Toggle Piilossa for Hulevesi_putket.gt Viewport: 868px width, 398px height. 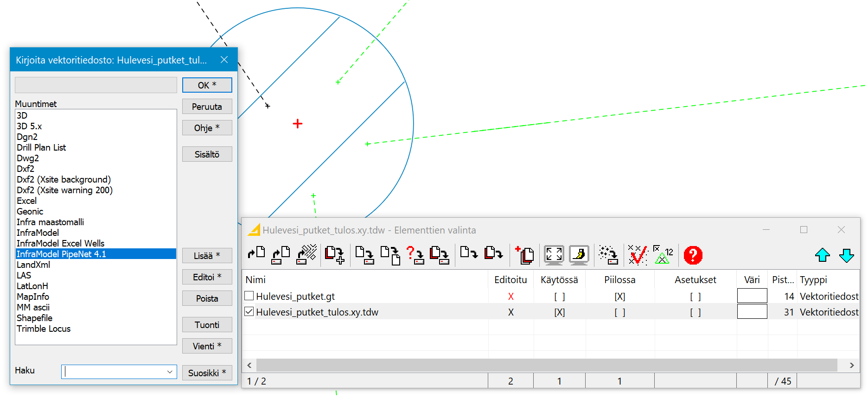(619, 297)
